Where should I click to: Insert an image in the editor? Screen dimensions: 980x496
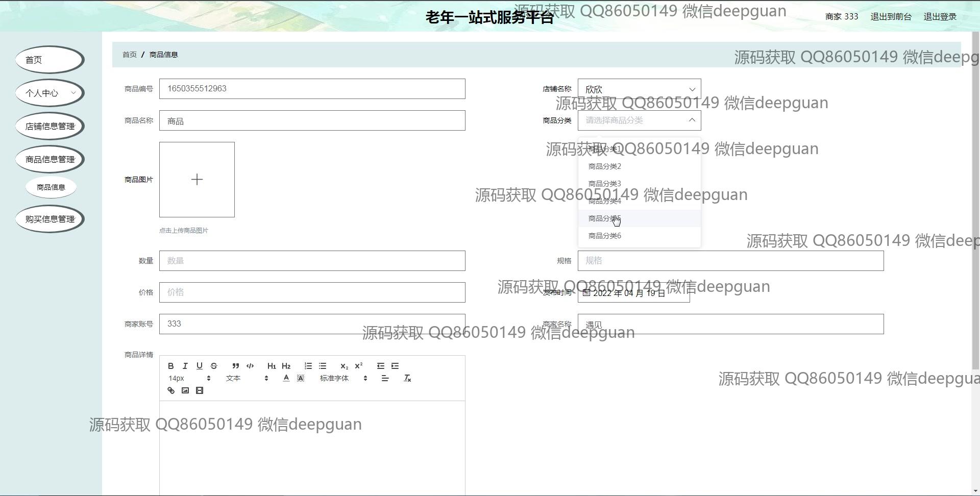point(185,390)
